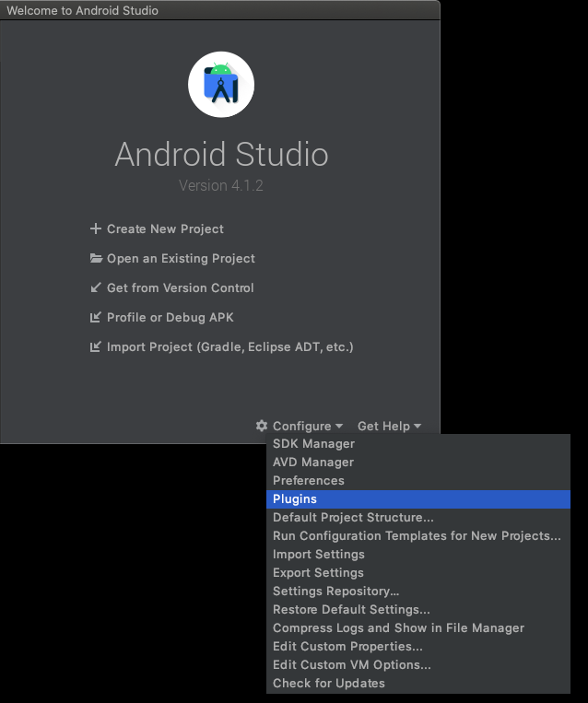Viewport: 588px width, 703px height.
Task: Select Profile or Debug APK
Action: click(x=170, y=318)
